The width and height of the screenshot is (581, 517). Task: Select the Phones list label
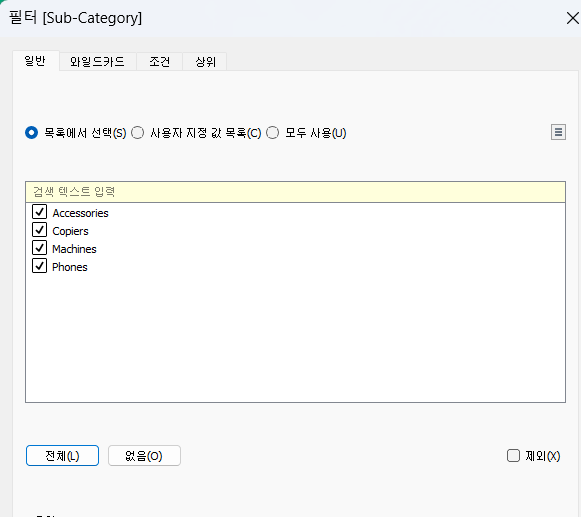tap(70, 267)
